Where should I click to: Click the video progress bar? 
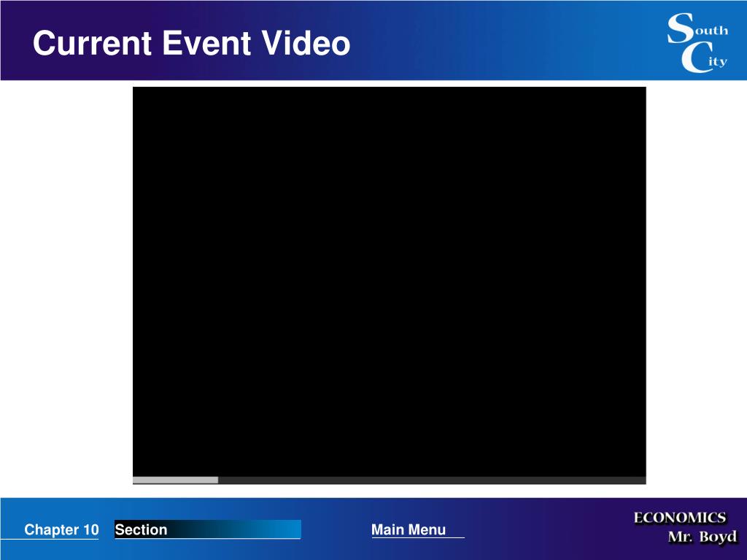390,480
